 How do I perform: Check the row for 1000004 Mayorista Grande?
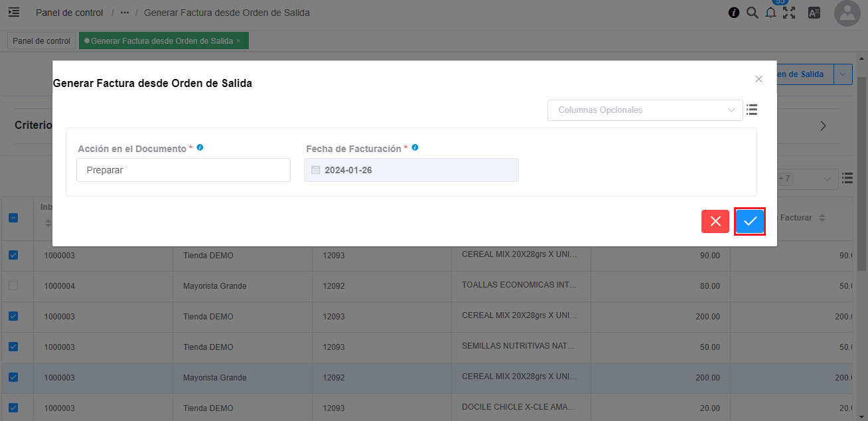(13, 286)
